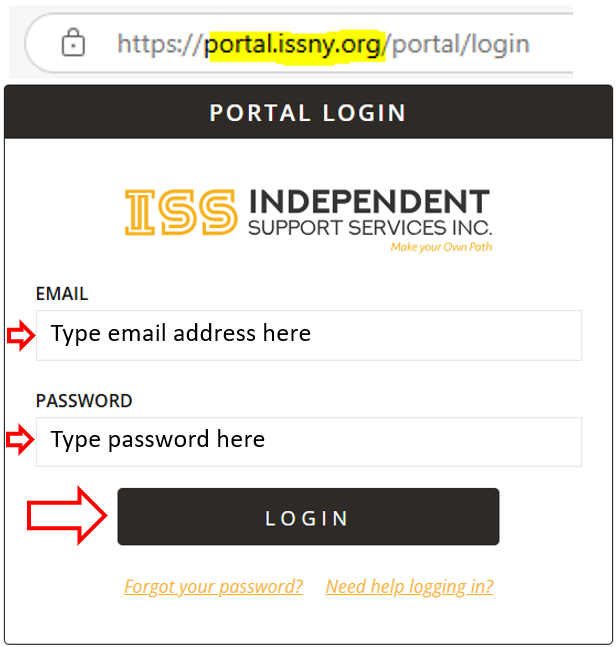The width and height of the screenshot is (616, 647).
Task: Click the SUPPORT SERVICES INC. text
Action: point(370,228)
